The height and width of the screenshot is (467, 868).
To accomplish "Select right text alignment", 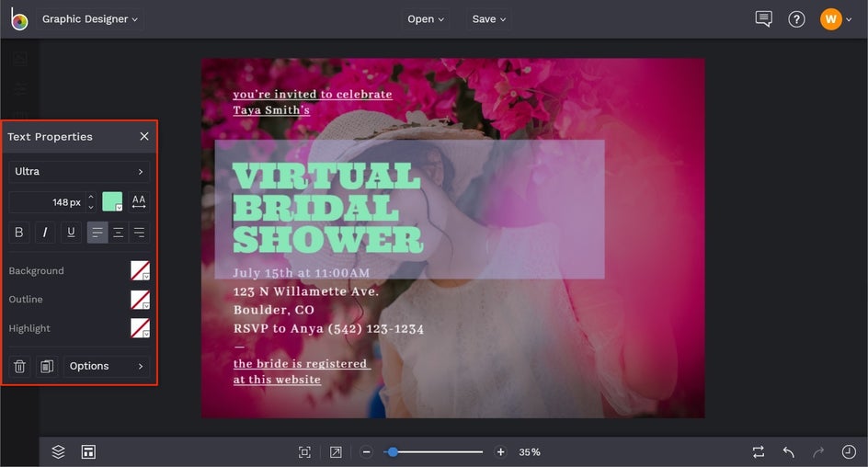I will coord(140,233).
